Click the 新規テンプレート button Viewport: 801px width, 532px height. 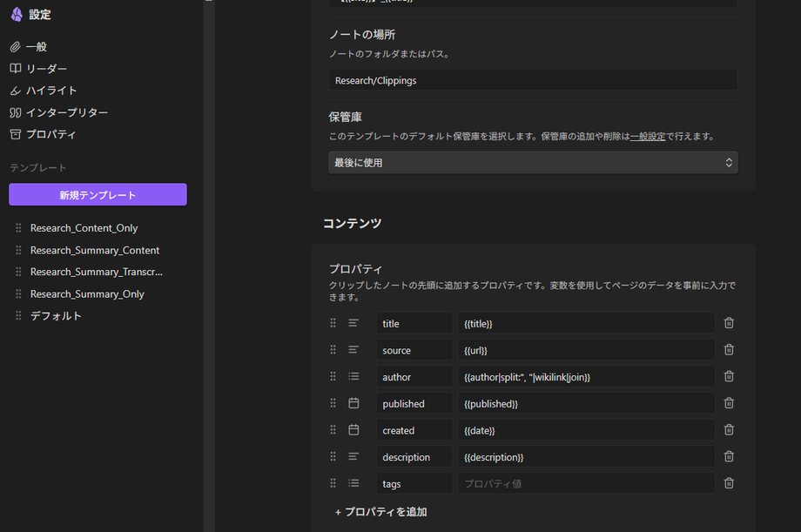(x=98, y=195)
